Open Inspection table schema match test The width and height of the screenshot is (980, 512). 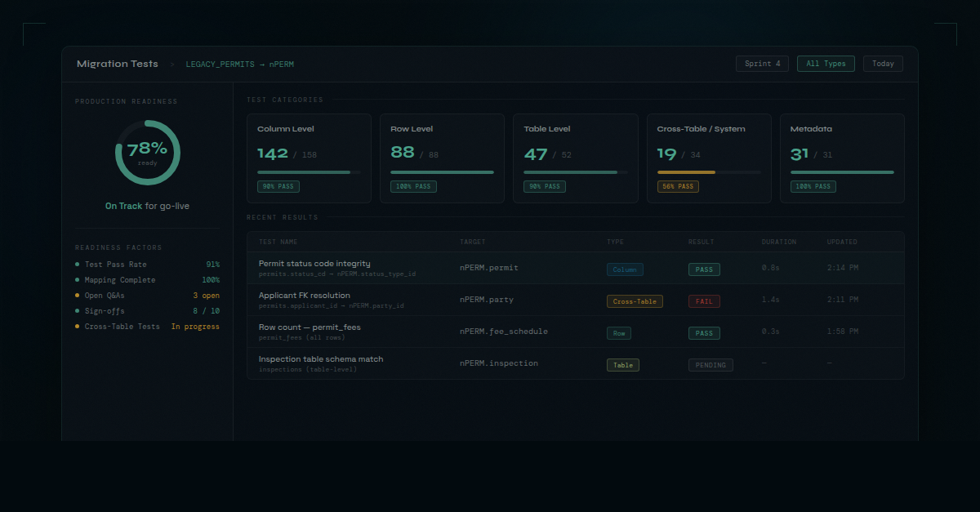pos(576,363)
